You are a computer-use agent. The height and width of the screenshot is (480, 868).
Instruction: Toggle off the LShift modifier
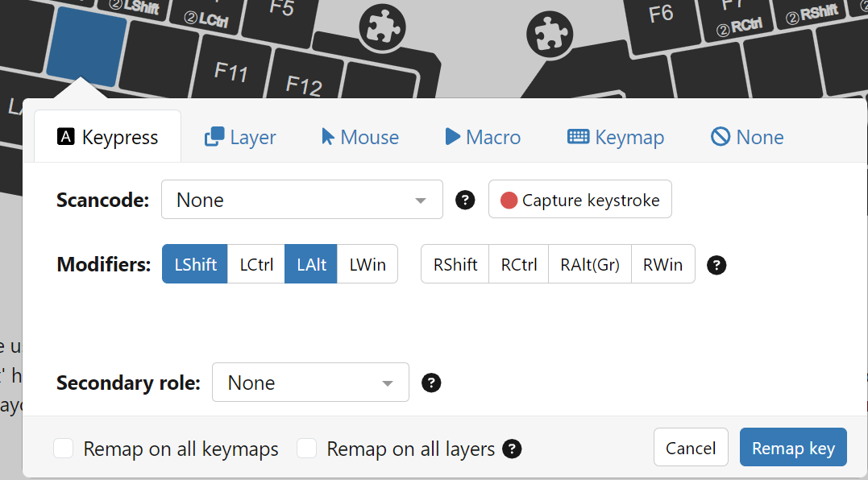click(x=195, y=264)
